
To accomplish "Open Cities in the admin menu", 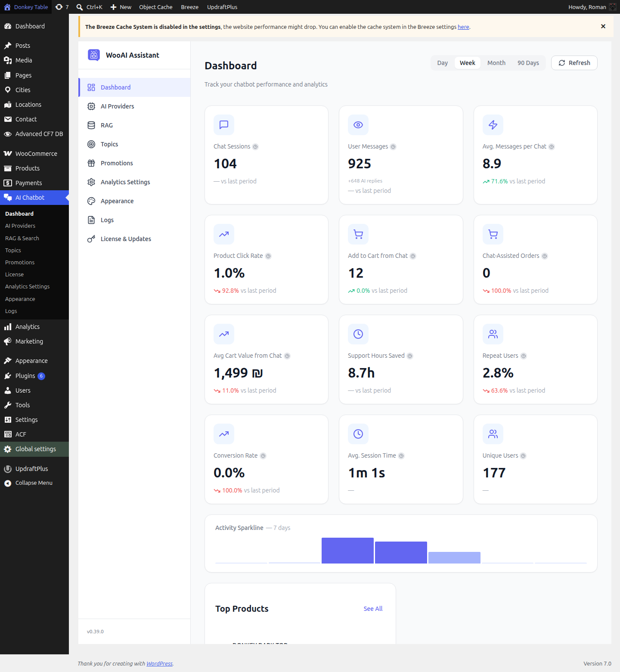I will pos(34,90).
